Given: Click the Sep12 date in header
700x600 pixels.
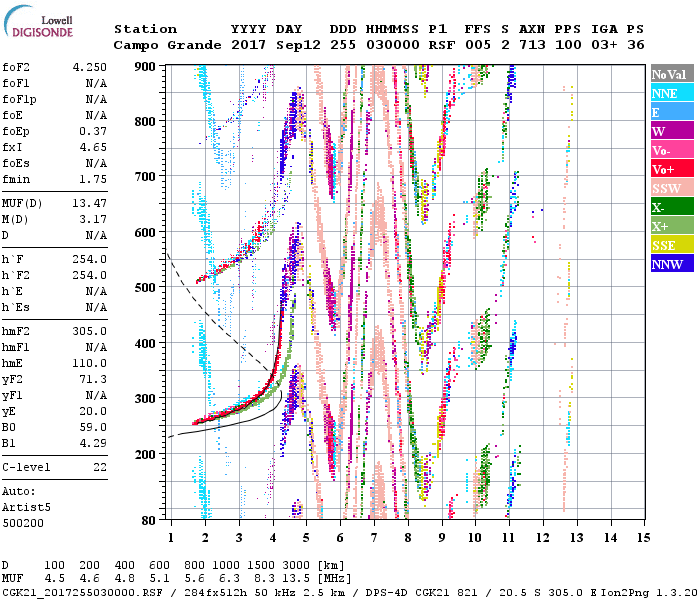Looking at the screenshot, I should (x=298, y=45).
